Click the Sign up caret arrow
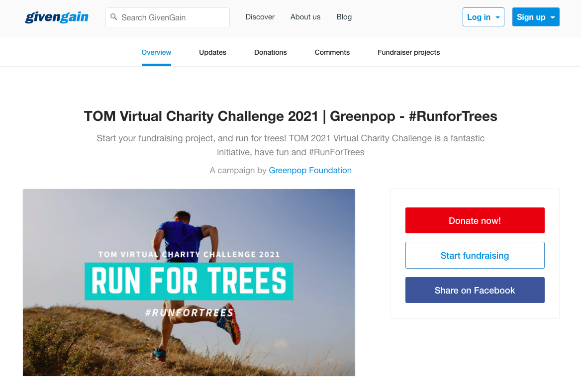 point(553,17)
